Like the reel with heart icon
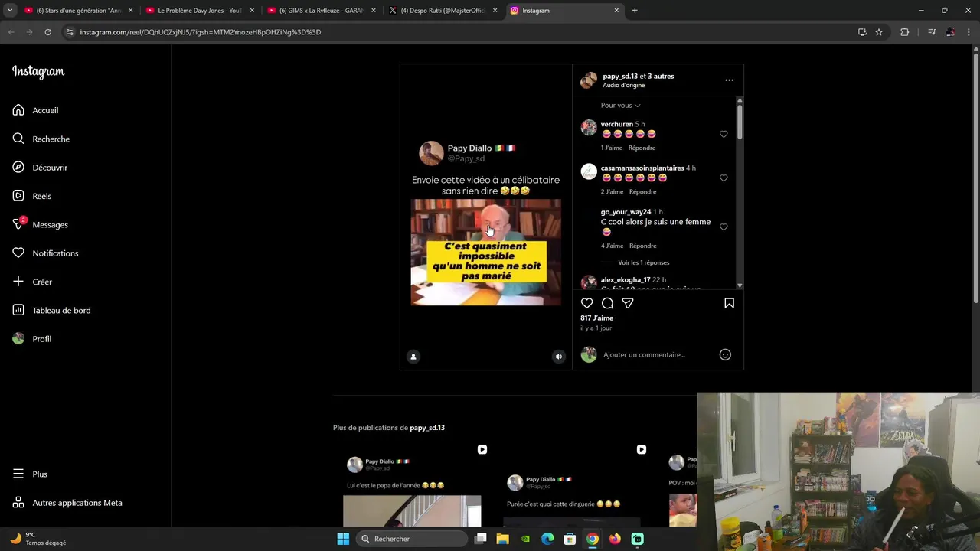The height and width of the screenshot is (551, 980). coord(586,303)
